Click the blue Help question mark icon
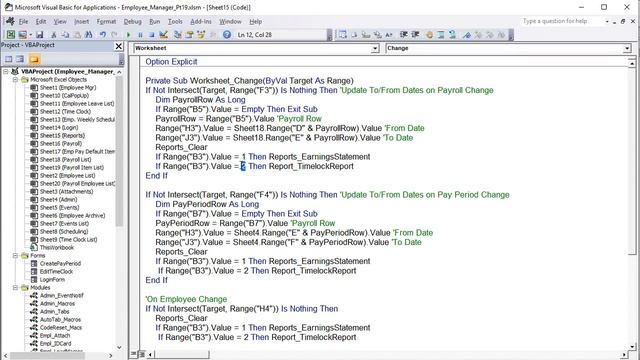The width and height of the screenshot is (640, 360). pos(227,35)
